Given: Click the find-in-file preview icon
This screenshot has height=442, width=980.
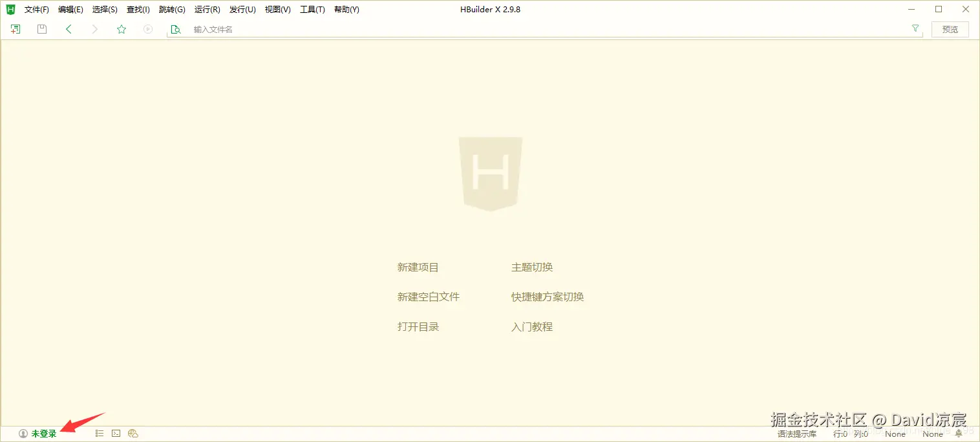Looking at the screenshot, I should (x=175, y=29).
